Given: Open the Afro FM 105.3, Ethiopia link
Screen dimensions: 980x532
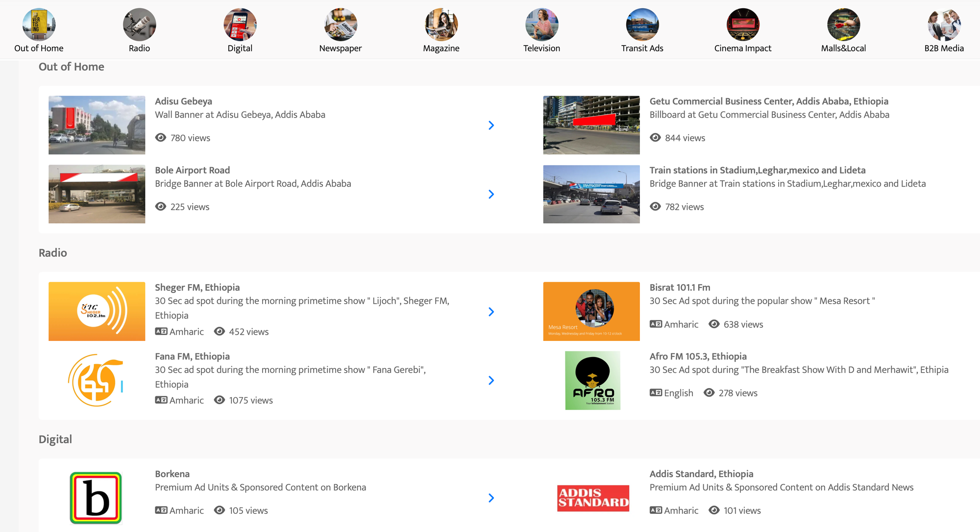Looking at the screenshot, I should click(698, 357).
